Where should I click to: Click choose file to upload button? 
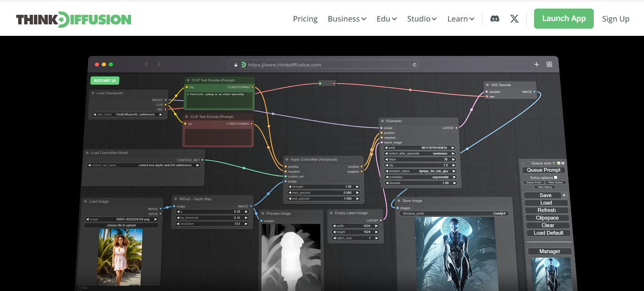tap(121, 225)
